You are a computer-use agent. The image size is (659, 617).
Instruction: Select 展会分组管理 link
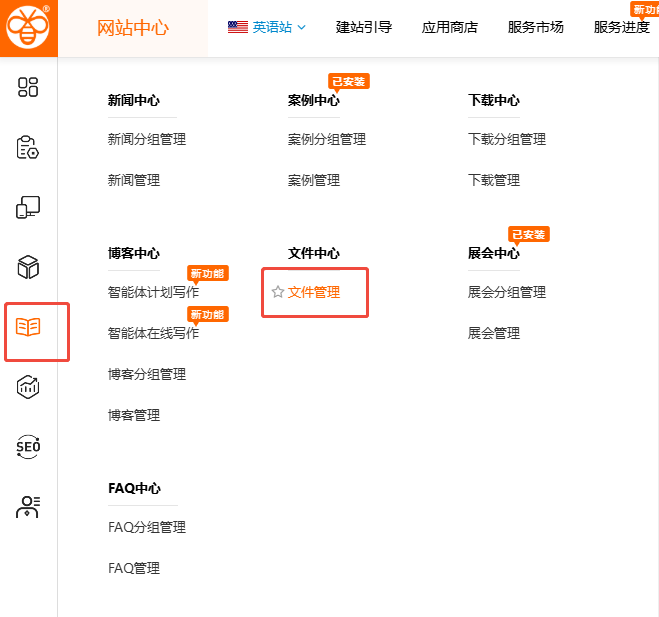click(x=507, y=292)
